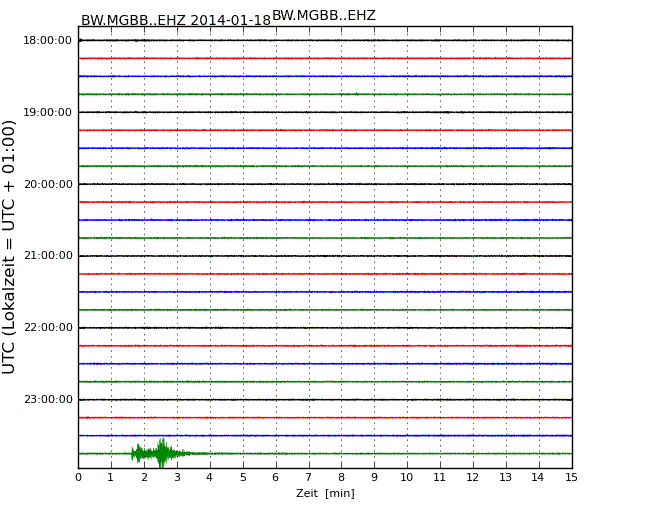Click the plot title 'BW.MGBB..EHZ 2014-01-18'
Viewport: 650px width, 520px height.
tap(176, 19)
